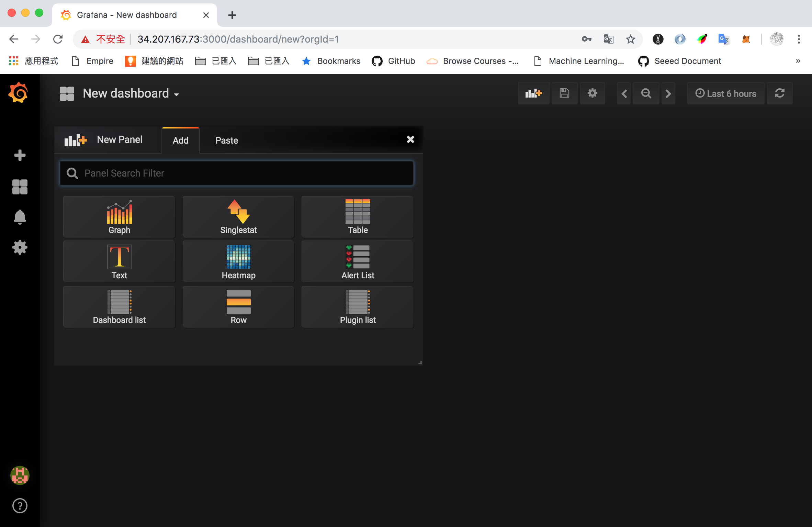Bookmark this page with star icon
The height and width of the screenshot is (527, 812).
point(630,39)
